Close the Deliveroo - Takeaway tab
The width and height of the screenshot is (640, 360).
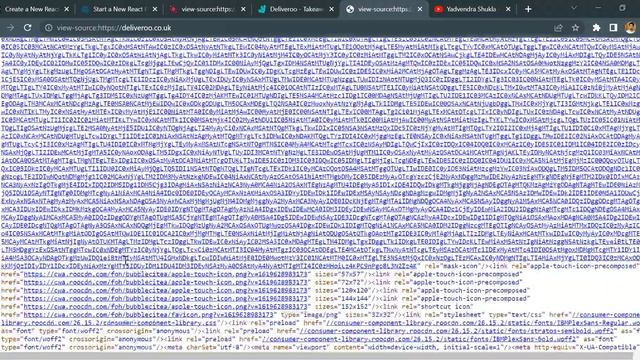click(x=331, y=9)
